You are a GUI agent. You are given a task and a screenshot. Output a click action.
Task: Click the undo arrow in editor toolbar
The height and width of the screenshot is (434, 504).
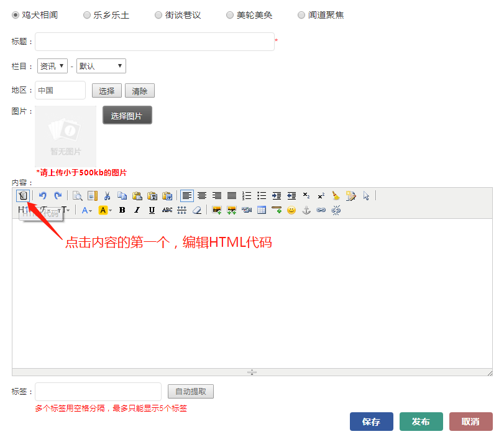43,196
